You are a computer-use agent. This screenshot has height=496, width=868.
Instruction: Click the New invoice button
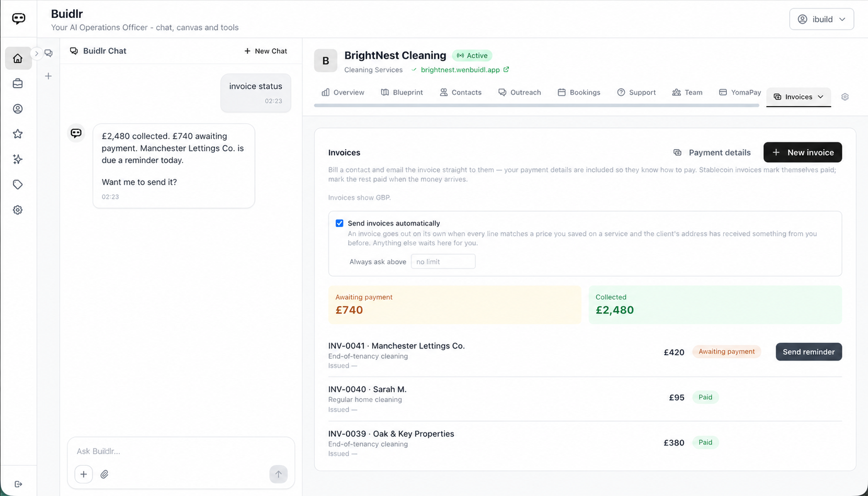pyautogui.click(x=803, y=152)
